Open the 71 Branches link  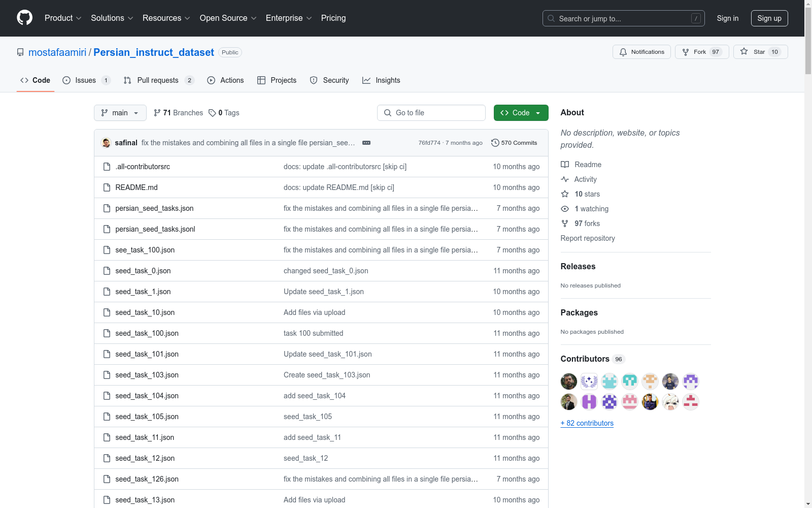tap(178, 113)
